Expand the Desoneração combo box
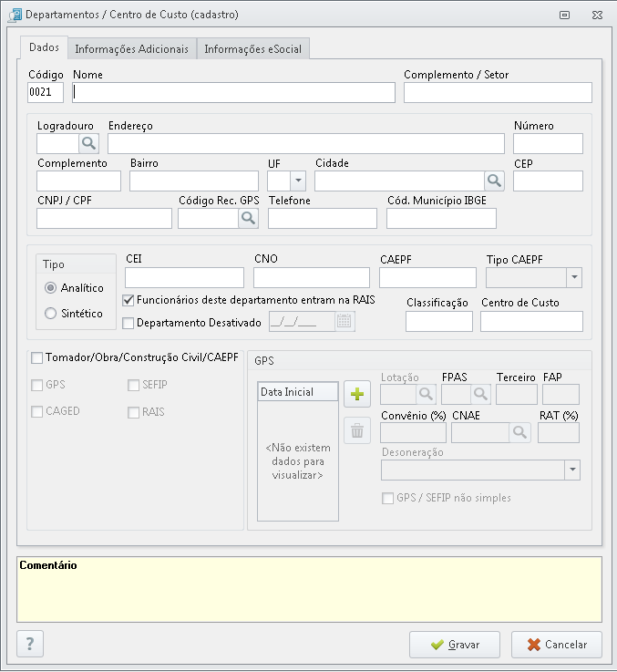 pos(571,470)
